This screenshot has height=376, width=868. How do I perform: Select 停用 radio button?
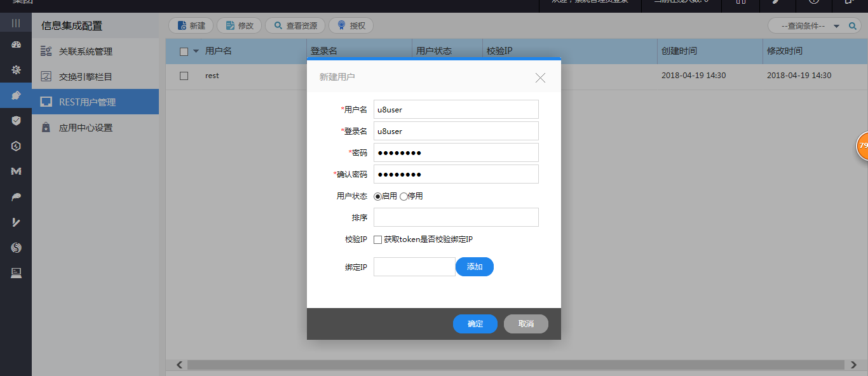(x=403, y=196)
